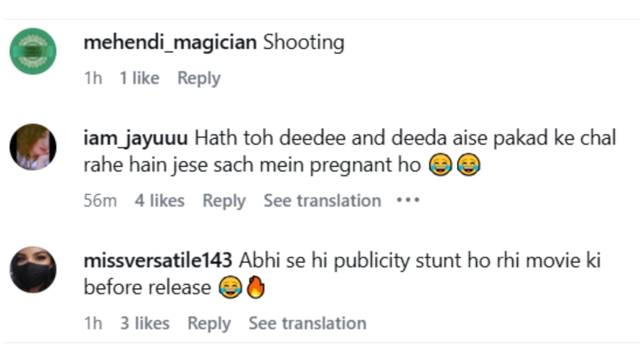Reply to missversatile143's comment
The width and height of the screenshot is (644, 361).
click(x=209, y=323)
